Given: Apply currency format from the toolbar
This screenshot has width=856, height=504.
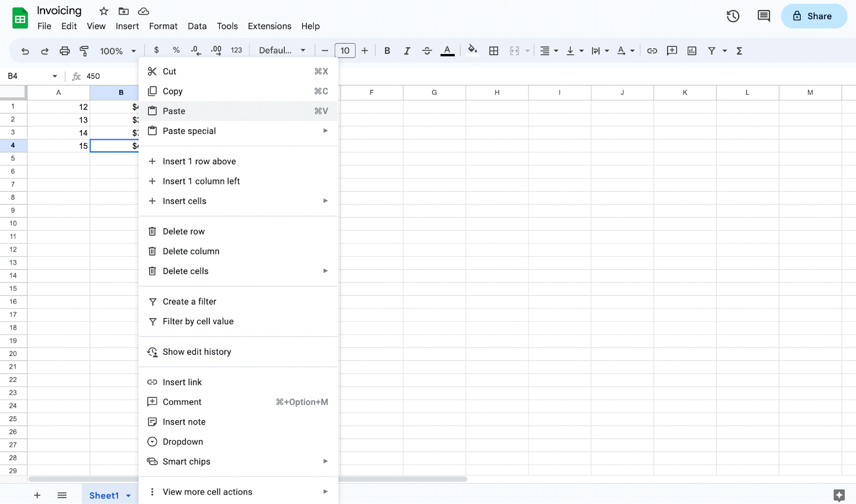Looking at the screenshot, I should (x=156, y=50).
